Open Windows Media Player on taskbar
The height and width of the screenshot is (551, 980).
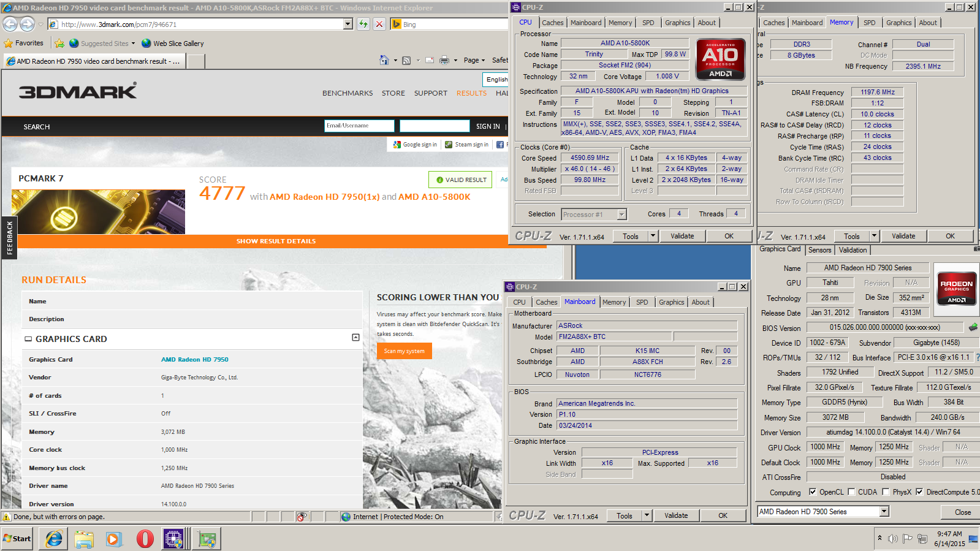(114, 539)
